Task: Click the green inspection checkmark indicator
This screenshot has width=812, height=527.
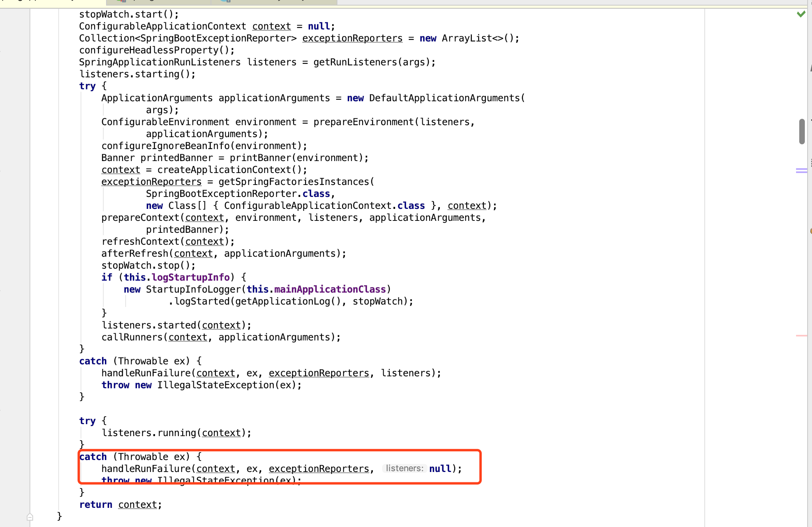Action: tap(801, 14)
